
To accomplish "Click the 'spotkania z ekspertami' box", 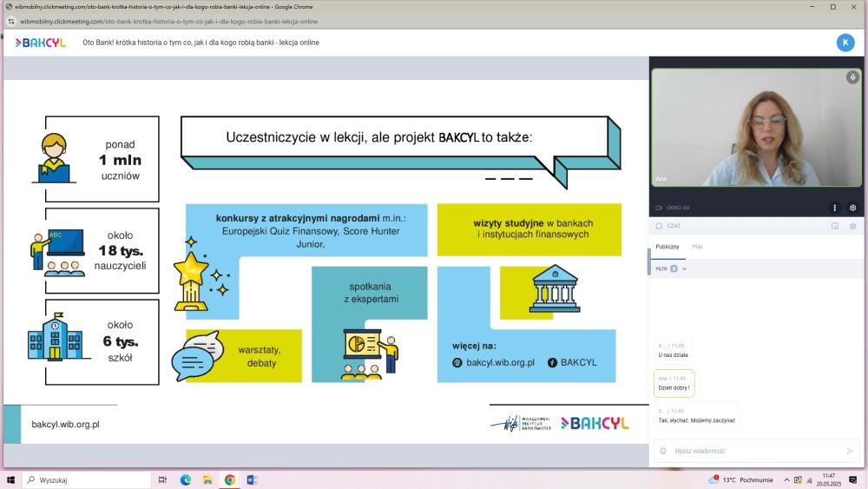I will [x=370, y=293].
